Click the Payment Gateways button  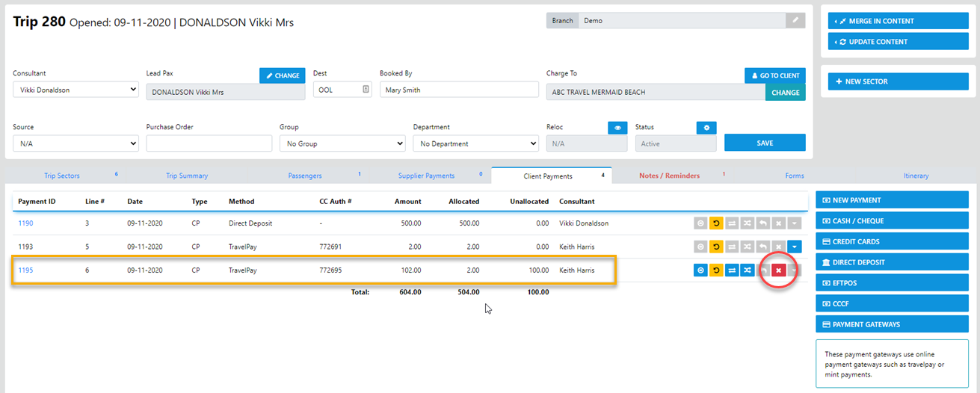[x=893, y=325]
